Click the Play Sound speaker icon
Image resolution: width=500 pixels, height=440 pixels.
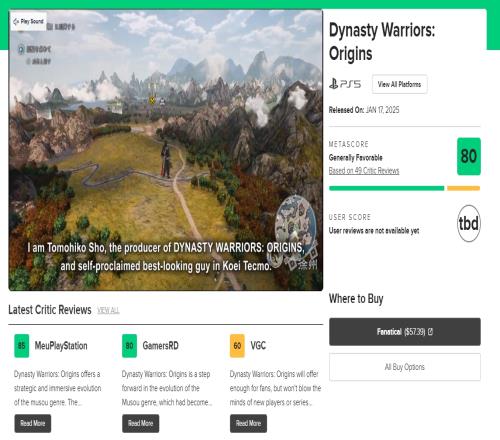(x=16, y=22)
